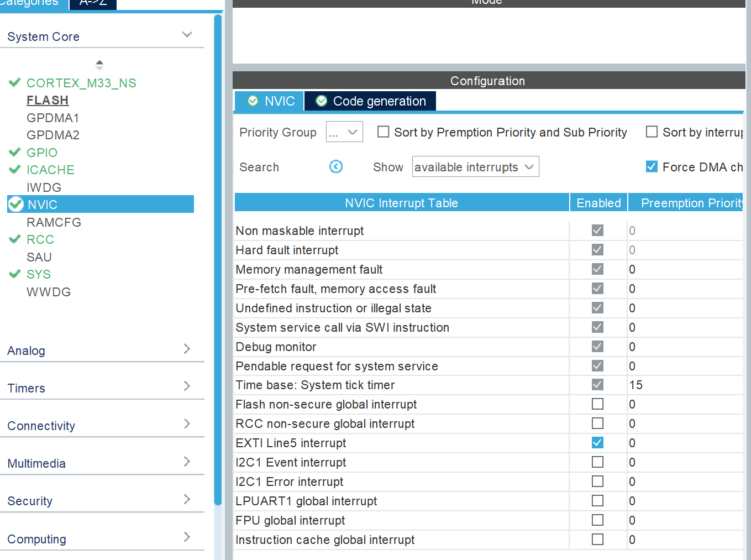Select the SAU peripheral in the list
The width and height of the screenshot is (751, 560).
point(39,257)
